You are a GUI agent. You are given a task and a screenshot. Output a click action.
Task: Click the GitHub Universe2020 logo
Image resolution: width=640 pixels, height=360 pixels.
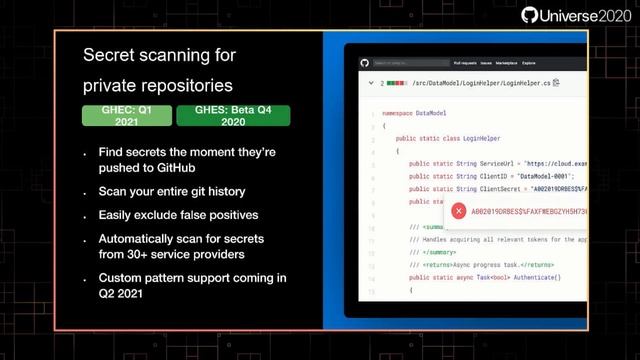tap(576, 16)
